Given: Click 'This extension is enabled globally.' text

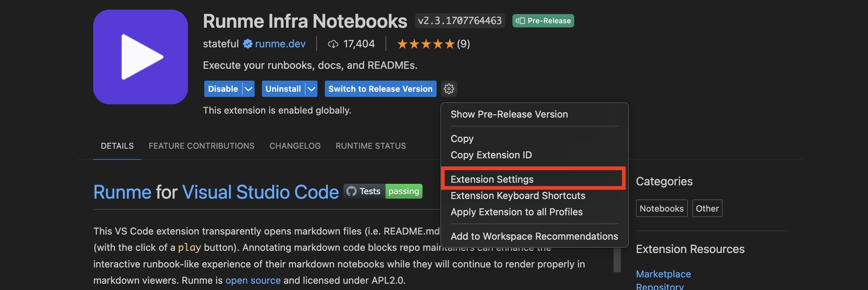Looking at the screenshot, I should (277, 110).
